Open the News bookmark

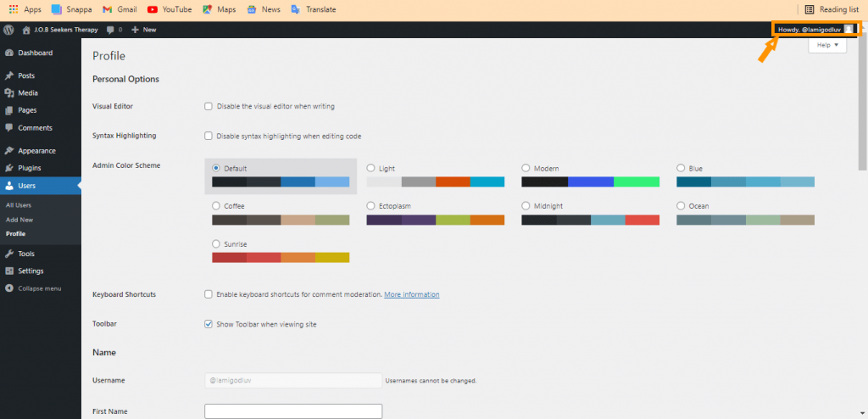coord(264,9)
